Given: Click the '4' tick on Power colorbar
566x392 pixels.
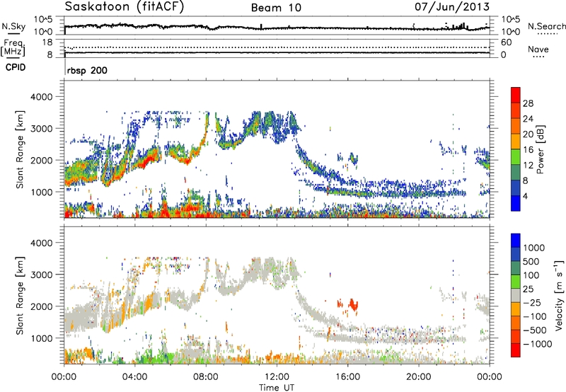Looking at the screenshot, I should click(526, 196).
